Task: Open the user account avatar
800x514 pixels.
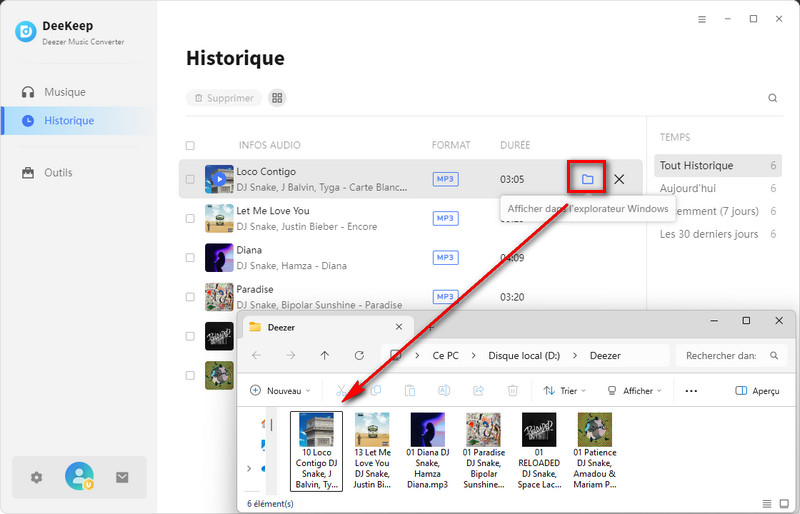Action: pyautogui.click(x=79, y=476)
